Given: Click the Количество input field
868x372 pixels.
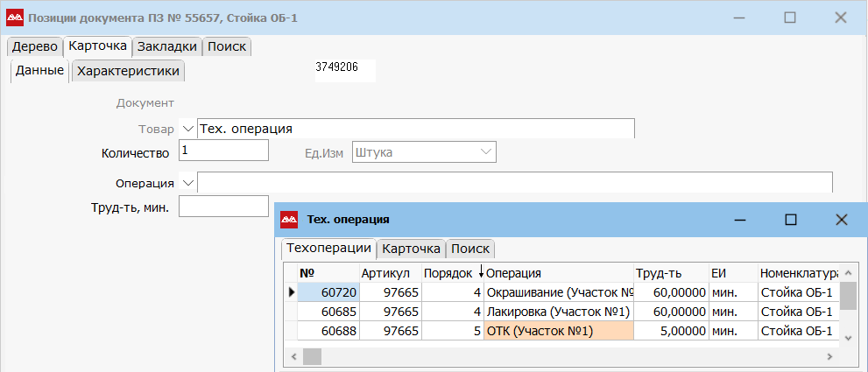Looking at the screenshot, I should coord(223,151).
